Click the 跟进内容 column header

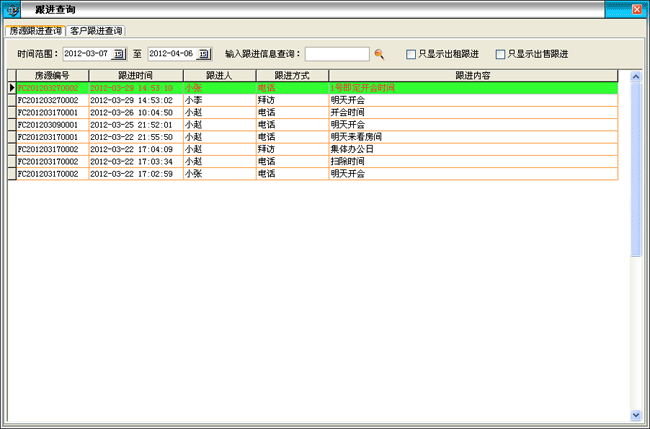(x=472, y=75)
